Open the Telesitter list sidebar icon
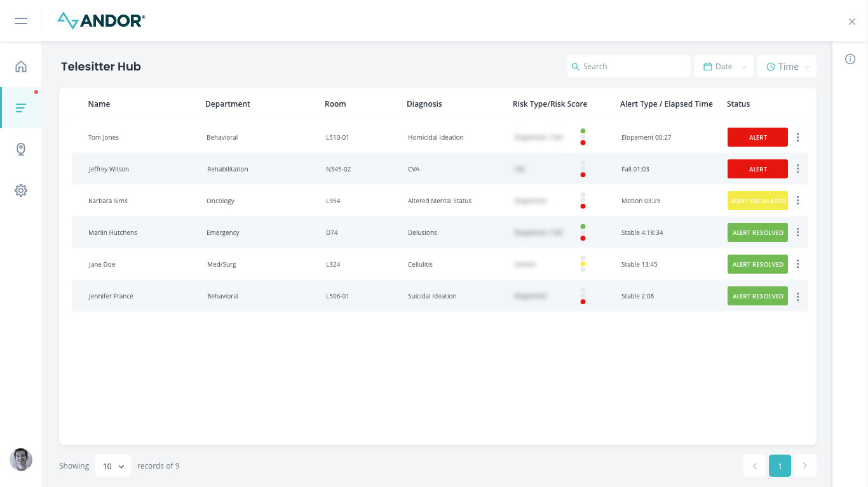This screenshot has width=868, height=487. click(x=21, y=108)
